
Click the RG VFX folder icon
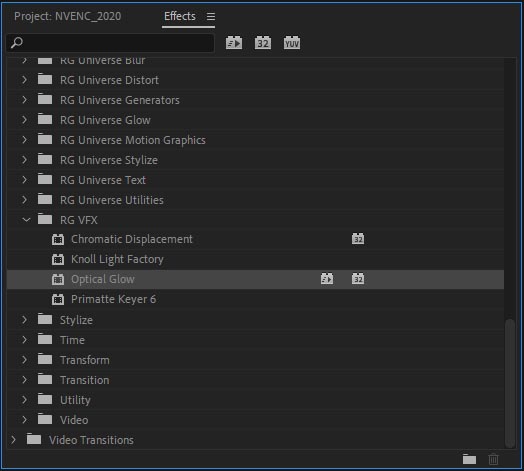coord(45,219)
